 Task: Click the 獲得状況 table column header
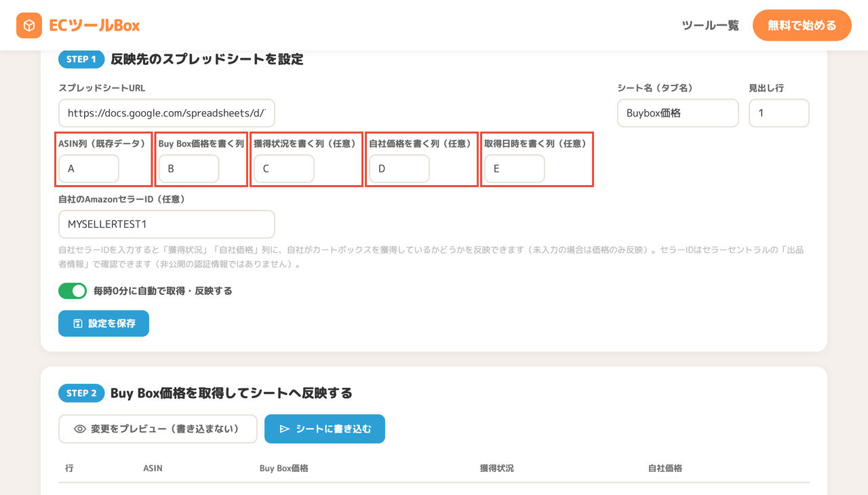[x=496, y=469]
